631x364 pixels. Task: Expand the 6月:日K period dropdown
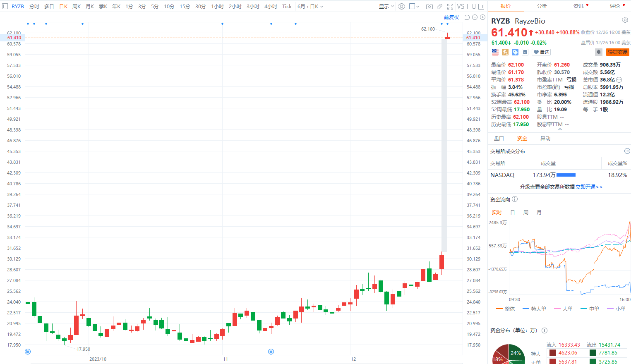click(x=310, y=7)
